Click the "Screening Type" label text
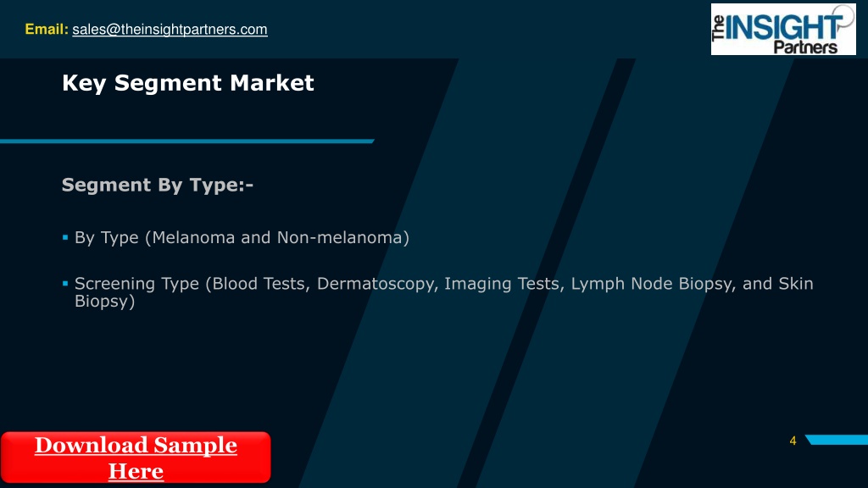 pos(136,284)
